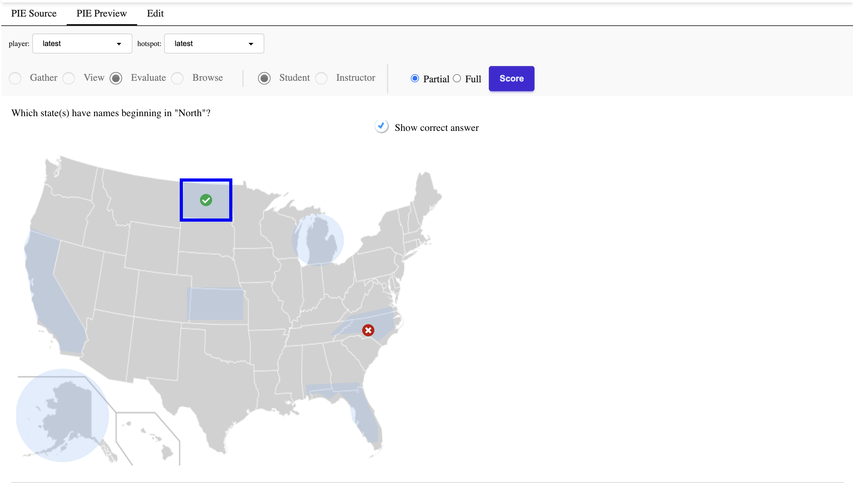
Task: Select the Gather mode radio button
Action: 15,78
